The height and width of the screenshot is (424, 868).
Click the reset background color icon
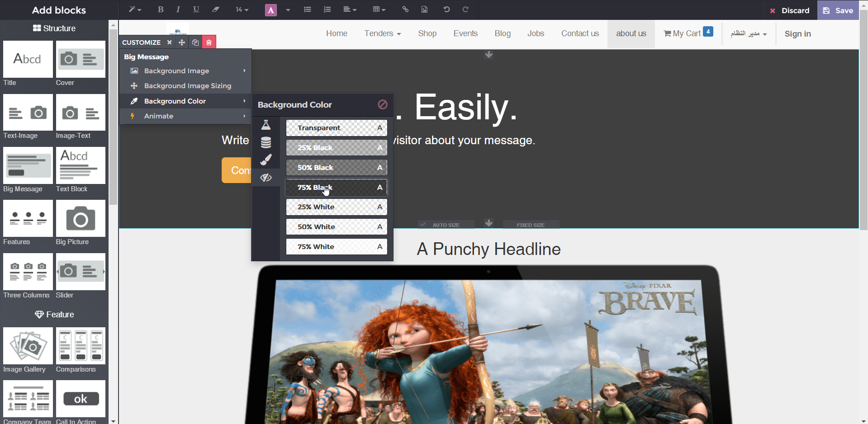(383, 104)
